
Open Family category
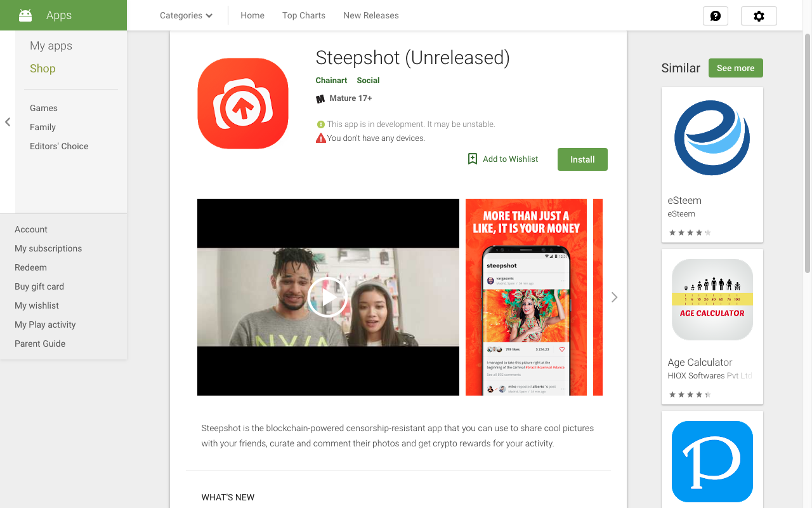point(43,127)
